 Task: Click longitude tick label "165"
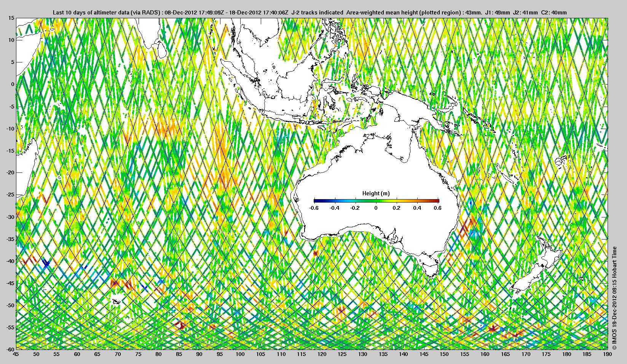tap(506, 354)
